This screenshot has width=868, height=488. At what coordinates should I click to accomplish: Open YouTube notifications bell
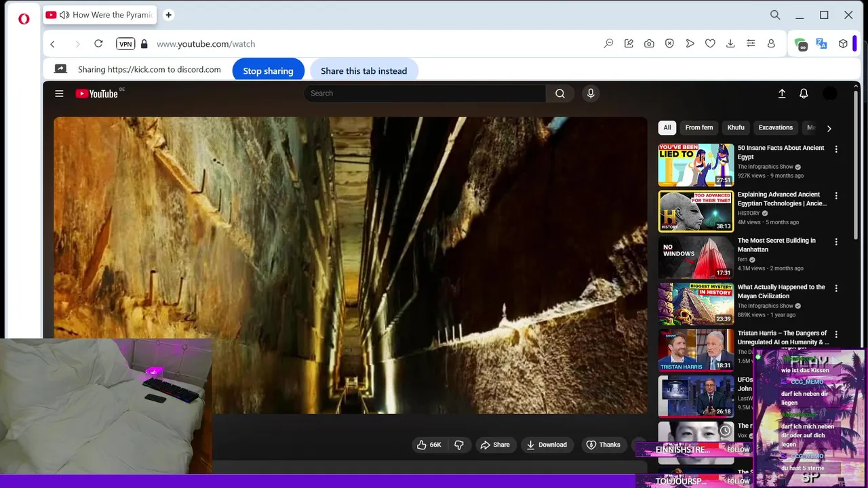pyautogui.click(x=804, y=94)
